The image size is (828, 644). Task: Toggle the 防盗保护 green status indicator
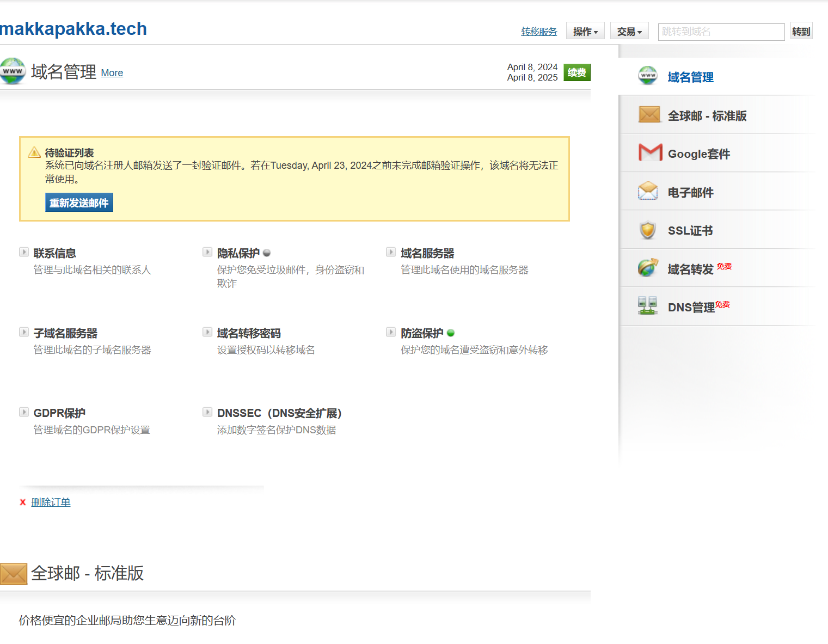pos(451,333)
